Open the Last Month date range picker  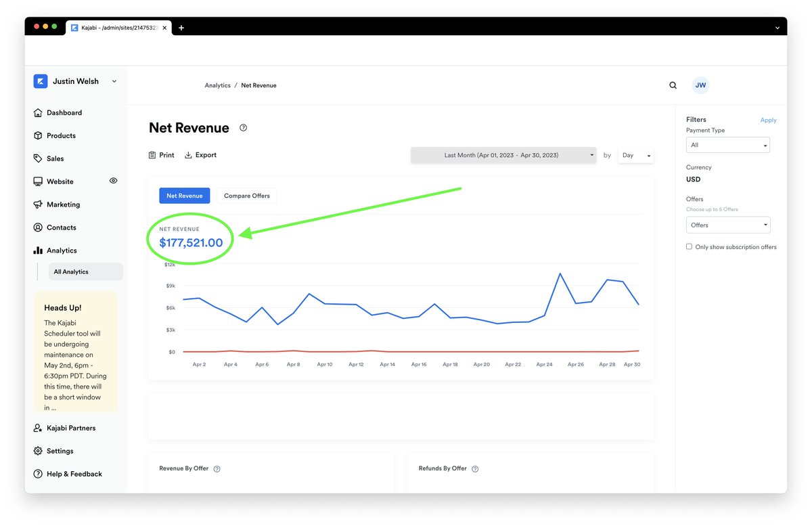pos(503,155)
